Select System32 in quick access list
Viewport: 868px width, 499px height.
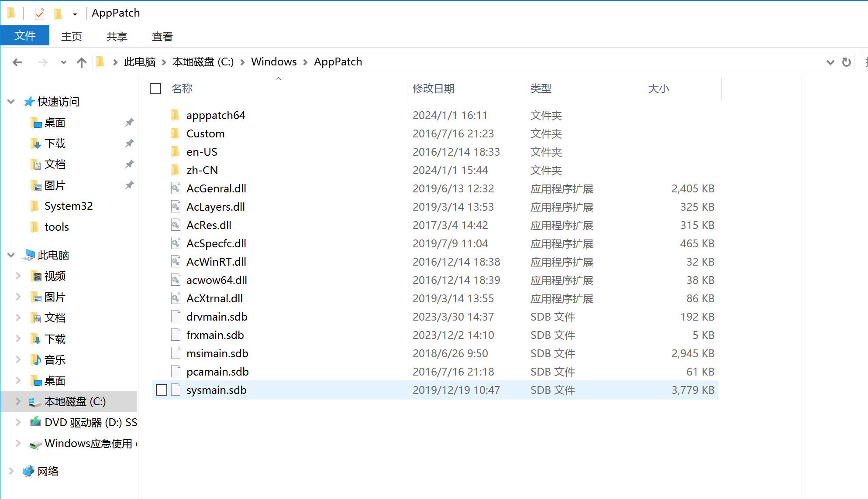pyautogui.click(x=69, y=206)
